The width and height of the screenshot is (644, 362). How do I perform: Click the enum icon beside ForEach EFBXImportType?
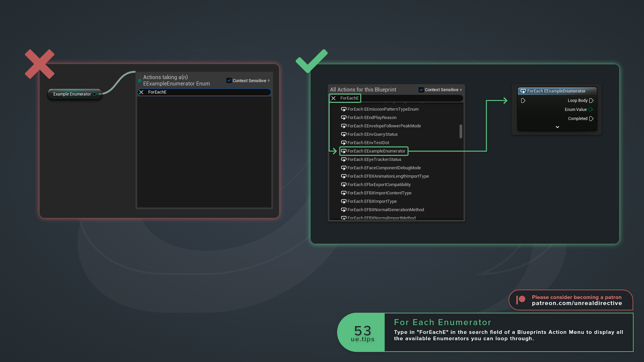pyautogui.click(x=344, y=201)
